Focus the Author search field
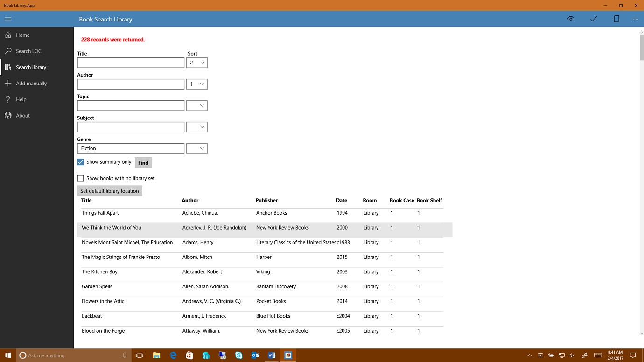 coord(131,84)
